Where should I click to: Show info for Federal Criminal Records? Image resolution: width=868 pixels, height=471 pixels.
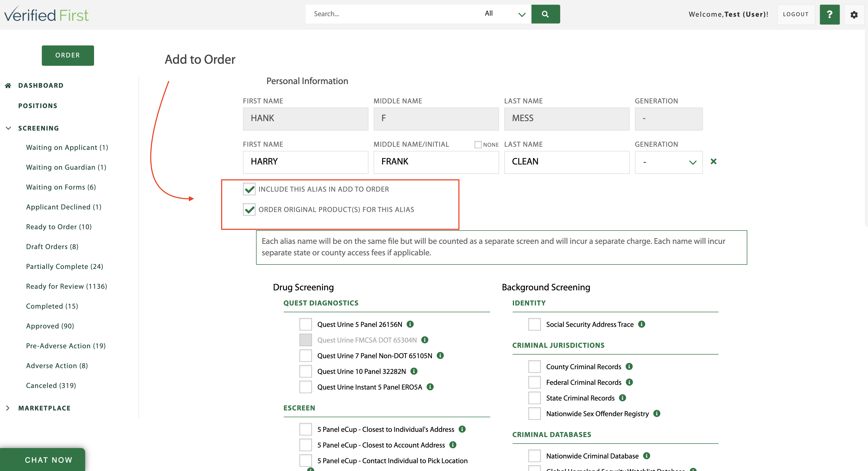[x=629, y=382]
